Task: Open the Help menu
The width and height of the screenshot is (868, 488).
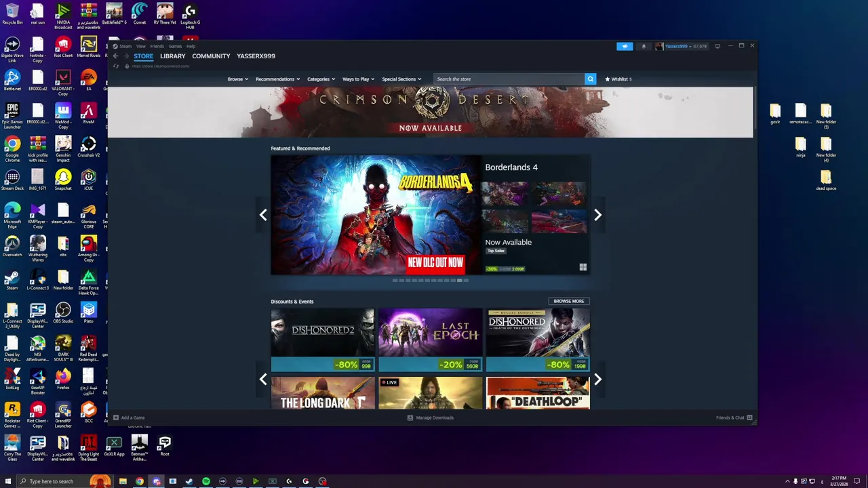Action: tap(191, 46)
